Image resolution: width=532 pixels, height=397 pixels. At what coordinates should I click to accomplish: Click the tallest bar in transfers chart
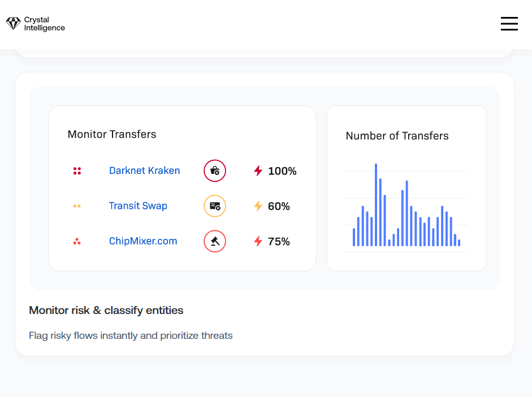click(x=376, y=205)
